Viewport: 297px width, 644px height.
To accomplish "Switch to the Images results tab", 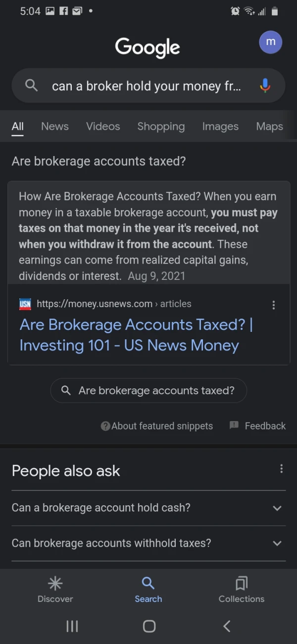I will [220, 126].
